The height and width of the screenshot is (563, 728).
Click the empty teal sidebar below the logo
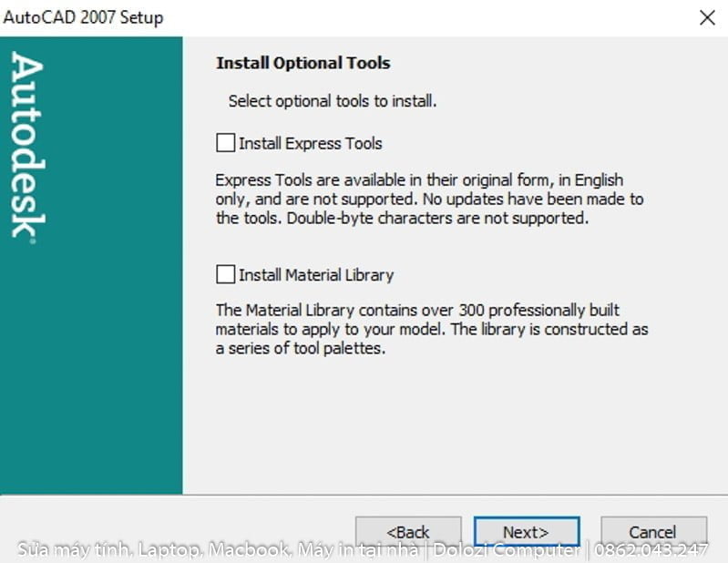click(91, 383)
